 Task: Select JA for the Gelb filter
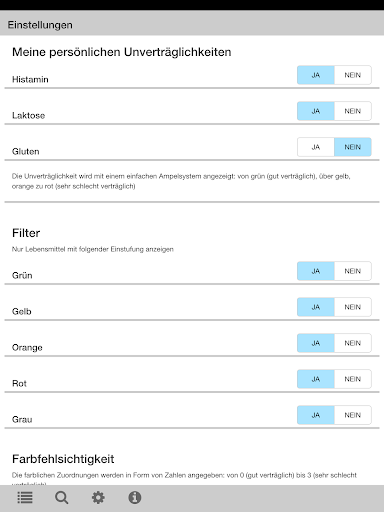tap(316, 307)
